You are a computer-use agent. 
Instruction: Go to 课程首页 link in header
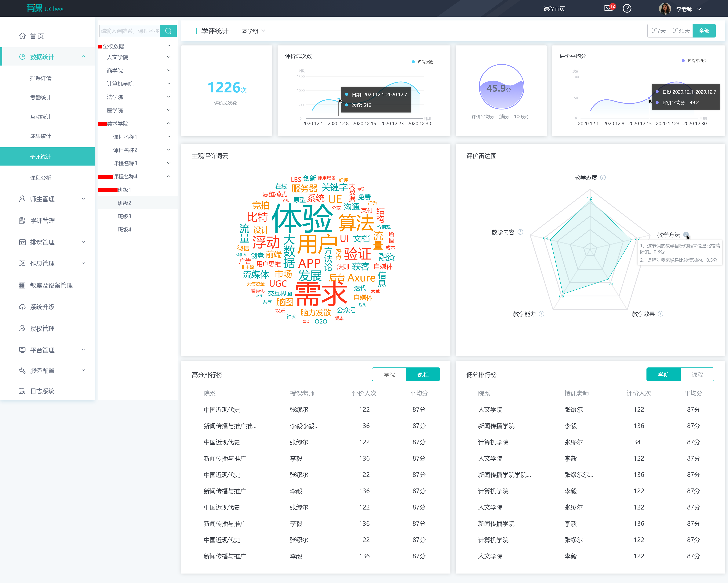pos(554,9)
